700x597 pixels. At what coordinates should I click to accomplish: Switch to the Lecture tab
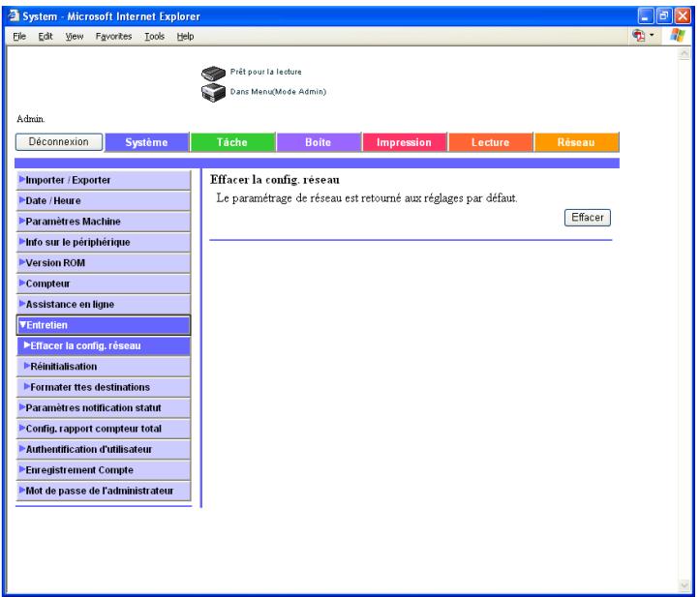pos(490,142)
